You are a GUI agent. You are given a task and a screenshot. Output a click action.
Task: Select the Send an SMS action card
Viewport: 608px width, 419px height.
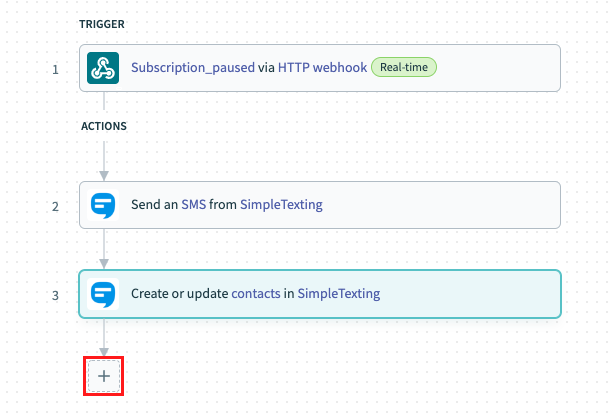click(320, 205)
